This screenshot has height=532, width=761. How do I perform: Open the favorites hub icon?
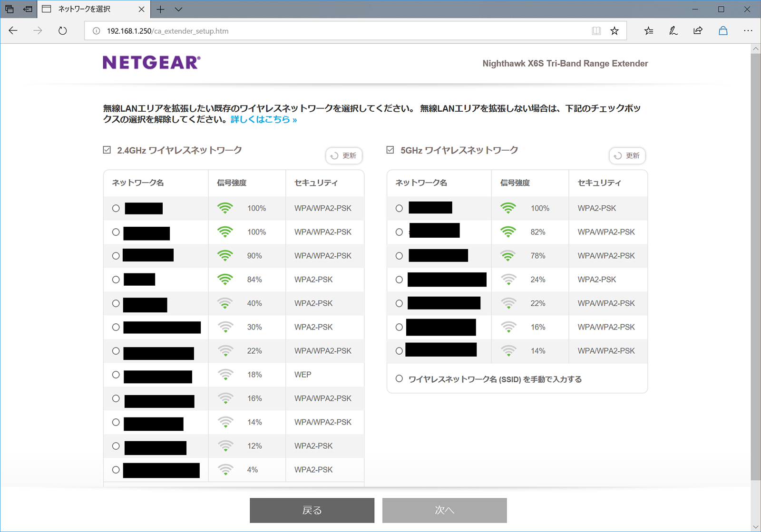[649, 31]
